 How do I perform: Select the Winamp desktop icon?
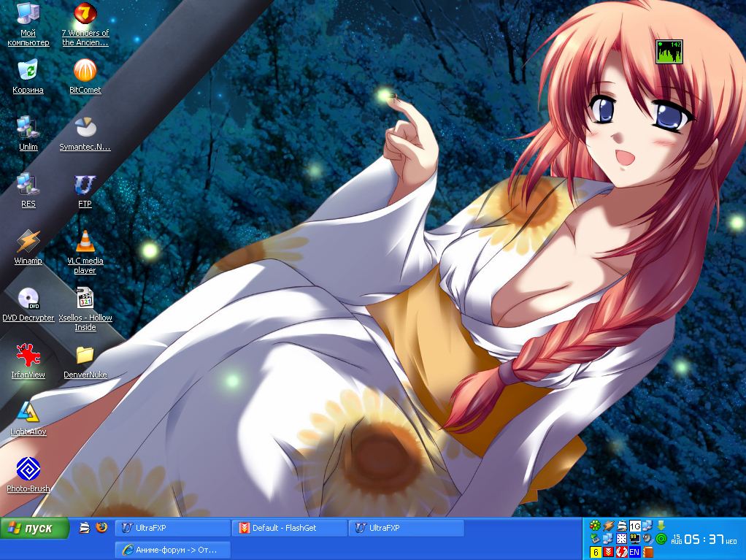click(x=28, y=248)
